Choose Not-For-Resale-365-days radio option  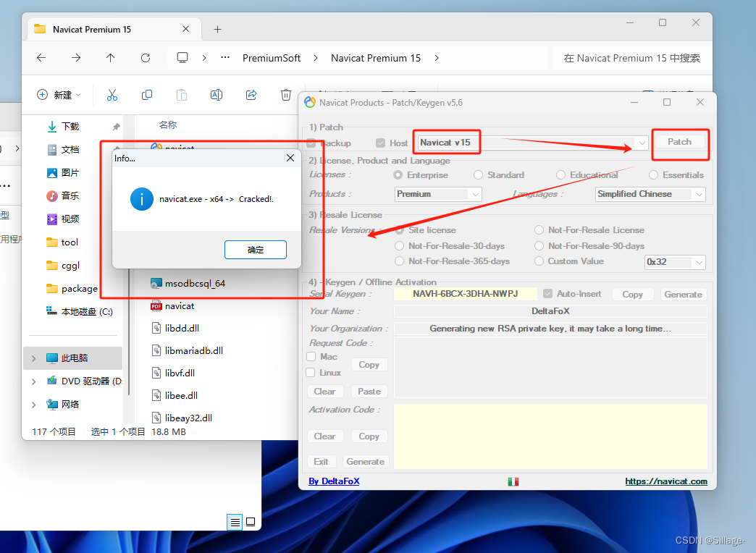[399, 261]
